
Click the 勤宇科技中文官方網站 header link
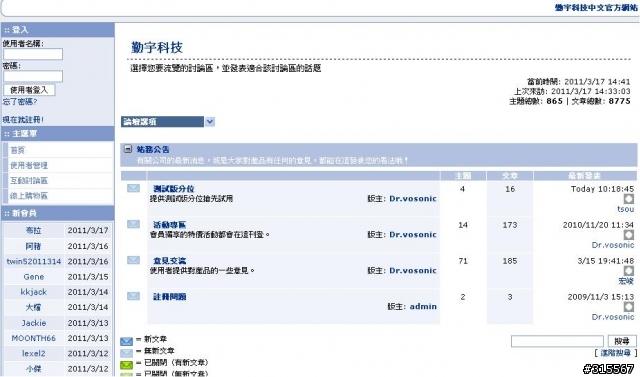click(x=596, y=7)
